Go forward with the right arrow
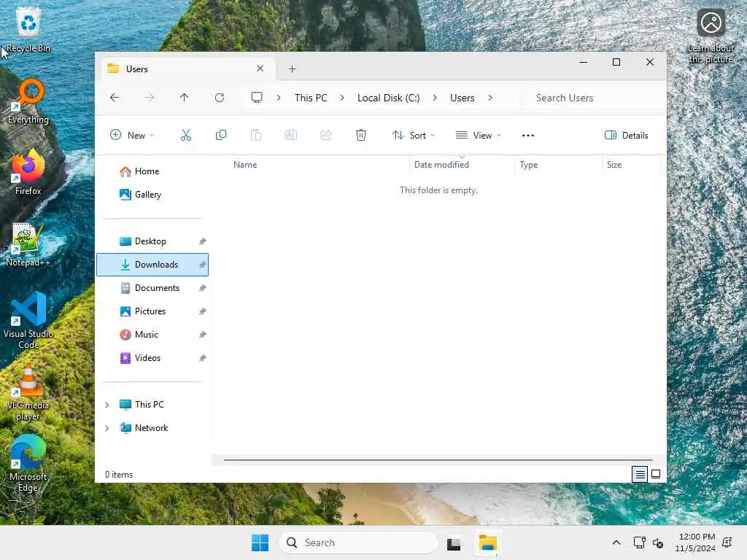747x560 pixels. tap(150, 98)
